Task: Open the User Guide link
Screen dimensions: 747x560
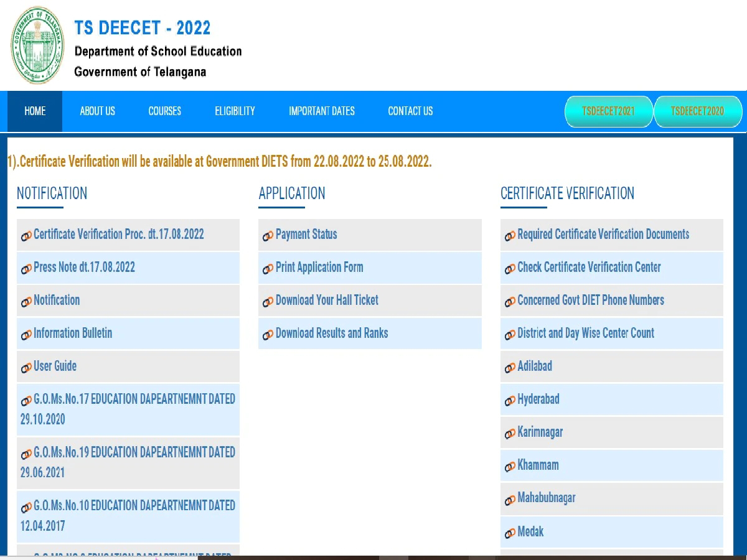Action: [x=55, y=366]
